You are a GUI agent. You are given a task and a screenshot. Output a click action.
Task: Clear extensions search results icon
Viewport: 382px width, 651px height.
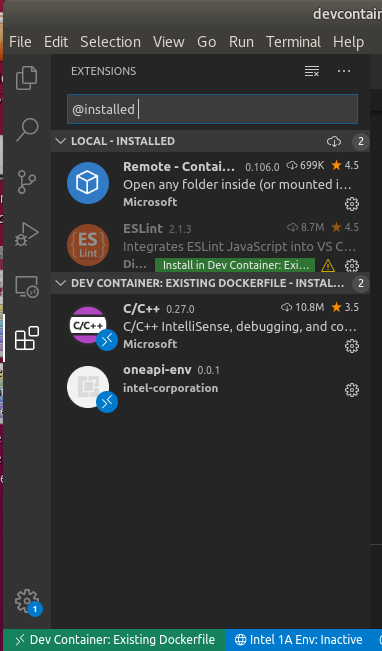point(312,71)
